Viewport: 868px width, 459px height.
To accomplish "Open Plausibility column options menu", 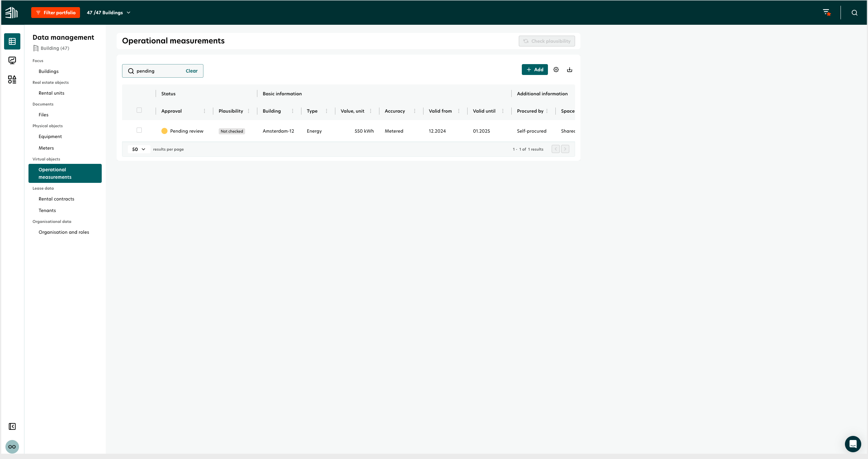I will pyautogui.click(x=249, y=111).
